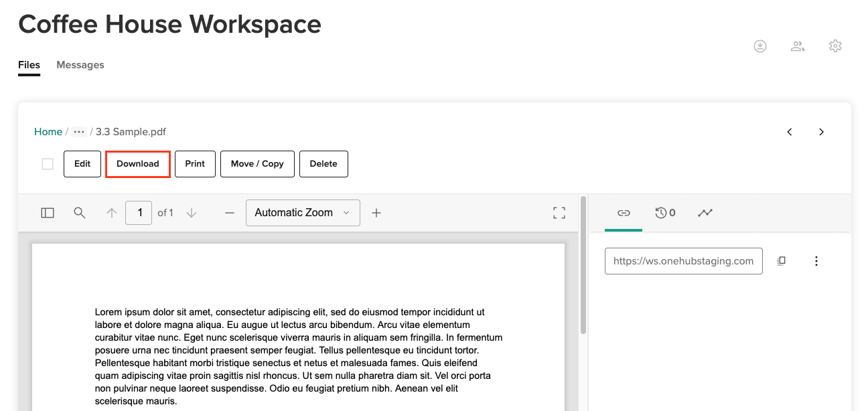Open the Automatic Zoom dropdown
This screenshot has height=411, width=868.
303,213
